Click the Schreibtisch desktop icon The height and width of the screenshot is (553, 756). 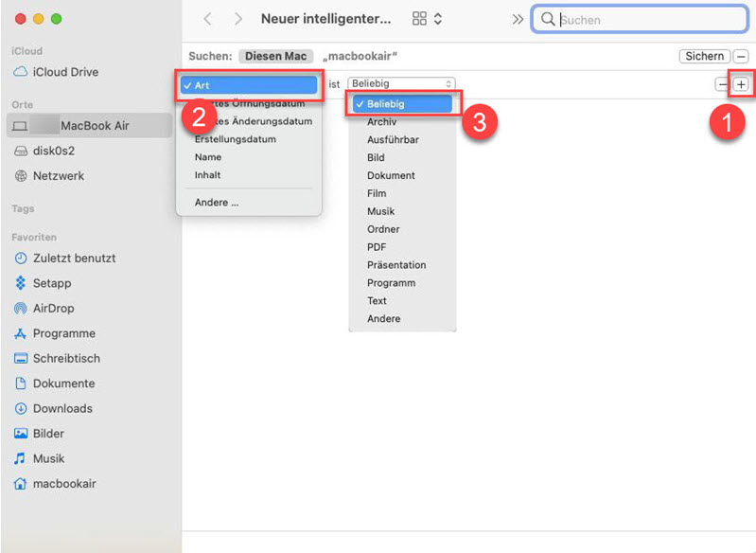click(x=21, y=359)
